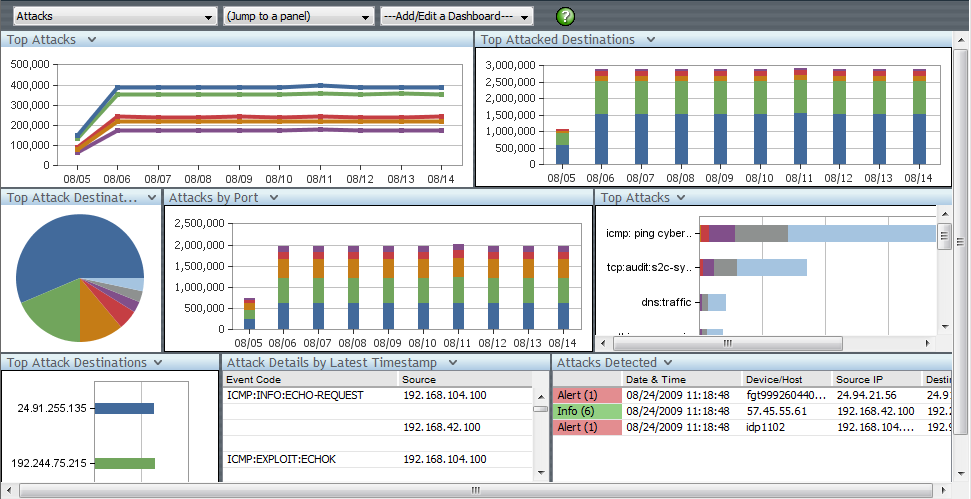Sort by the Device/Host column header
Screen dimensions: 971x499
point(786,380)
